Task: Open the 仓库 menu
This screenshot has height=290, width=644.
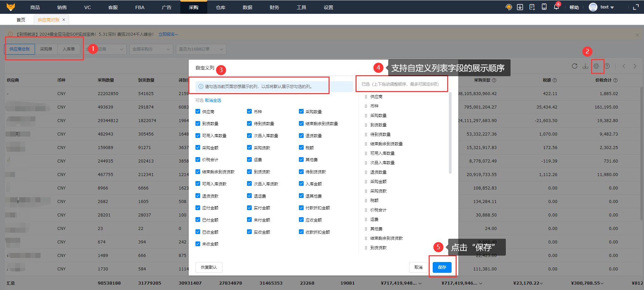Action: (220, 7)
